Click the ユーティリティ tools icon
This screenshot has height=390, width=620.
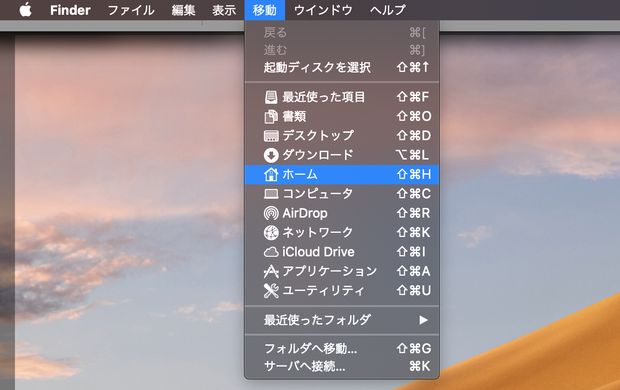tap(271, 291)
